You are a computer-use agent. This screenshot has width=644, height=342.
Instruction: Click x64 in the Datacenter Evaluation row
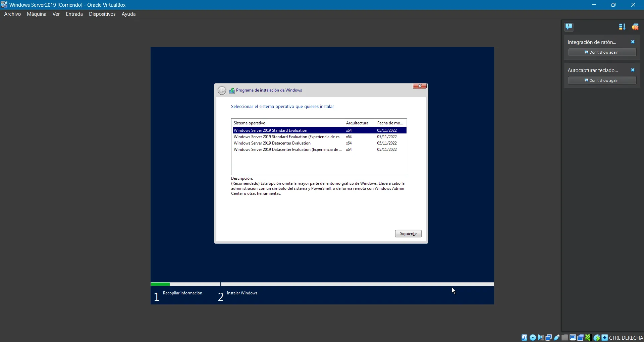click(349, 143)
